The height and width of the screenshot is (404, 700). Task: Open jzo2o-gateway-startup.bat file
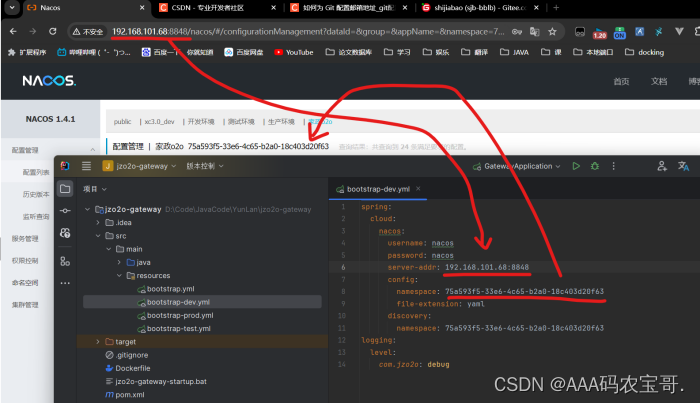(156, 382)
